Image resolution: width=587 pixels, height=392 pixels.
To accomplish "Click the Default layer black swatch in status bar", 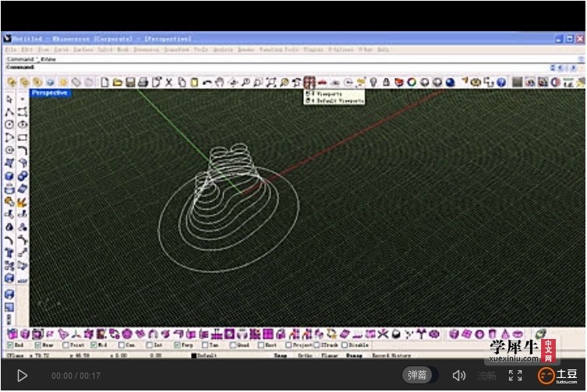I will (x=194, y=355).
